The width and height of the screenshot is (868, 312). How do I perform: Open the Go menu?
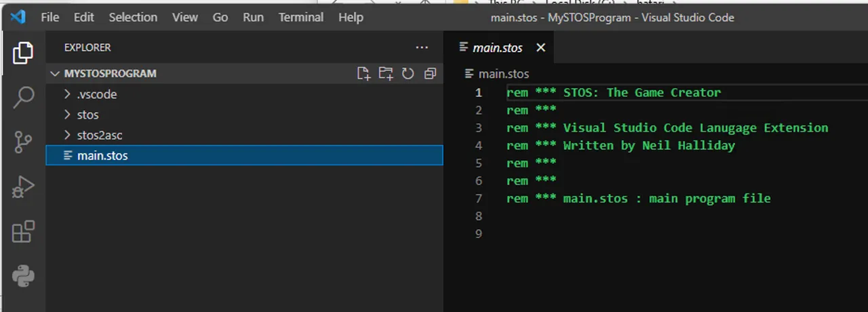click(x=220, y=18)
